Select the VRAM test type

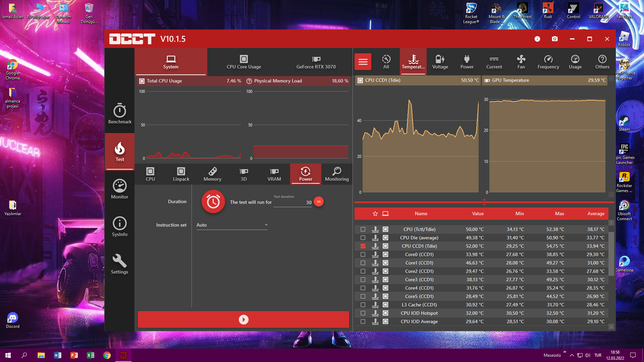(274, 174)
